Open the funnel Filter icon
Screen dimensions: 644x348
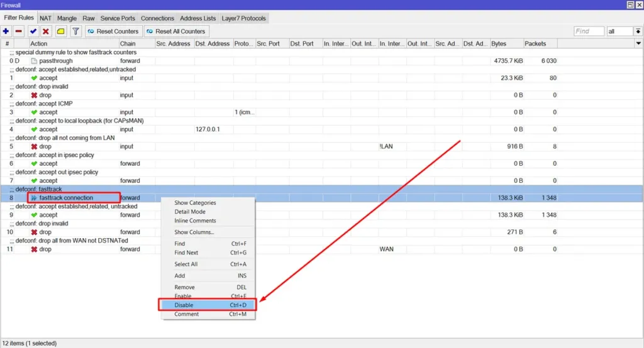(75, 31)
